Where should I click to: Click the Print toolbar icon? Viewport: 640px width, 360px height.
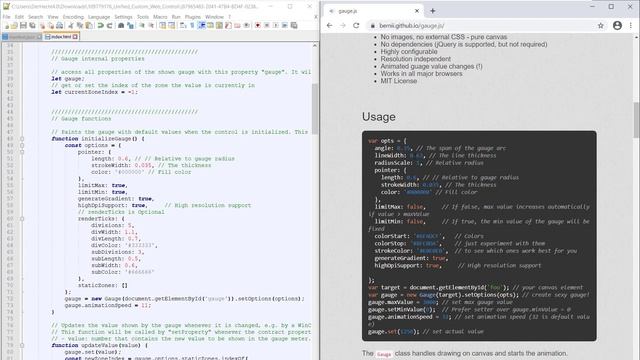click(60, 25)
